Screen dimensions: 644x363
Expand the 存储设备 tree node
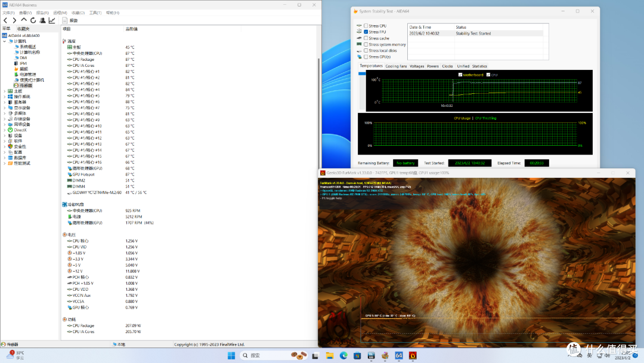pos(5,119)
